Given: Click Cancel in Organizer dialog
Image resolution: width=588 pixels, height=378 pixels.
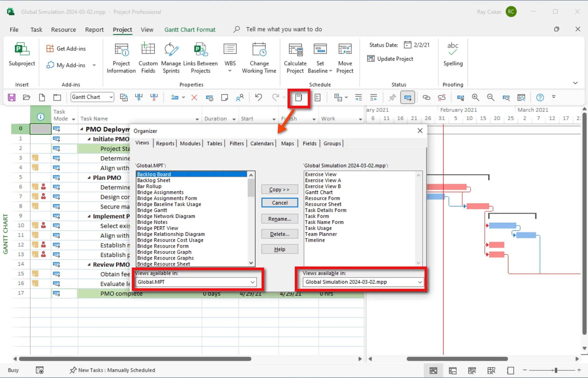Looking at the screenshot, I should pos(279,203).
